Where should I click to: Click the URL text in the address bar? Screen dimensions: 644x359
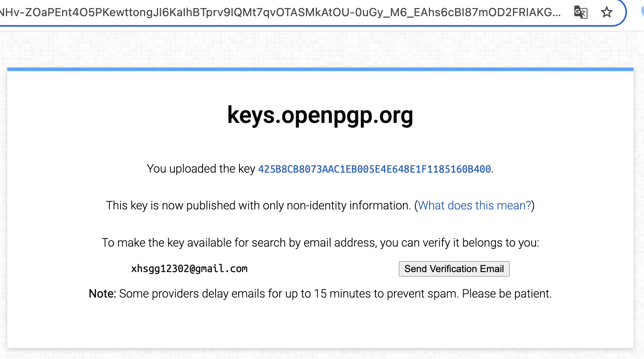(279, 13)
